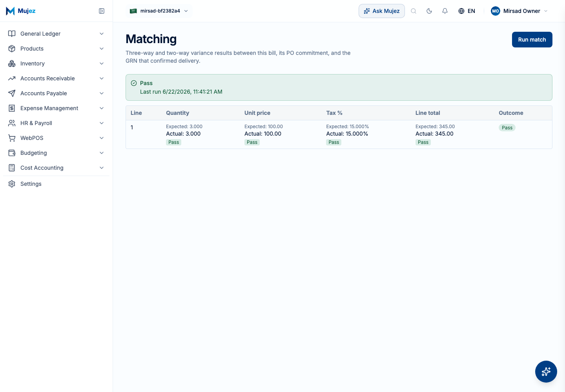The height and width of the screenshot is (392, 565).
Task: Click the globe language icon
Action: pos(461,11)
